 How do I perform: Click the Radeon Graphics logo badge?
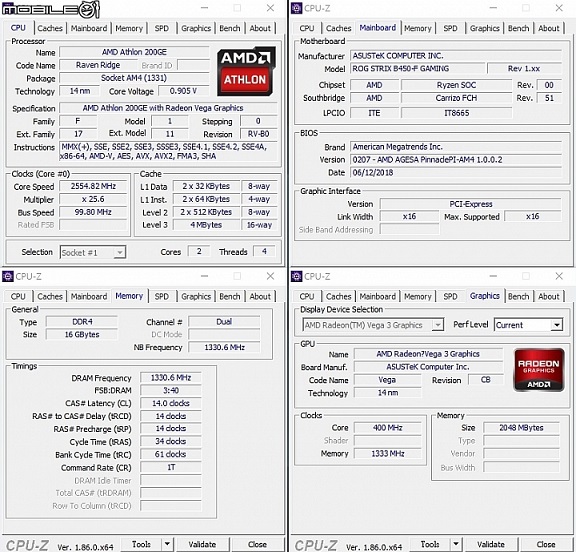tap(539, 370)
